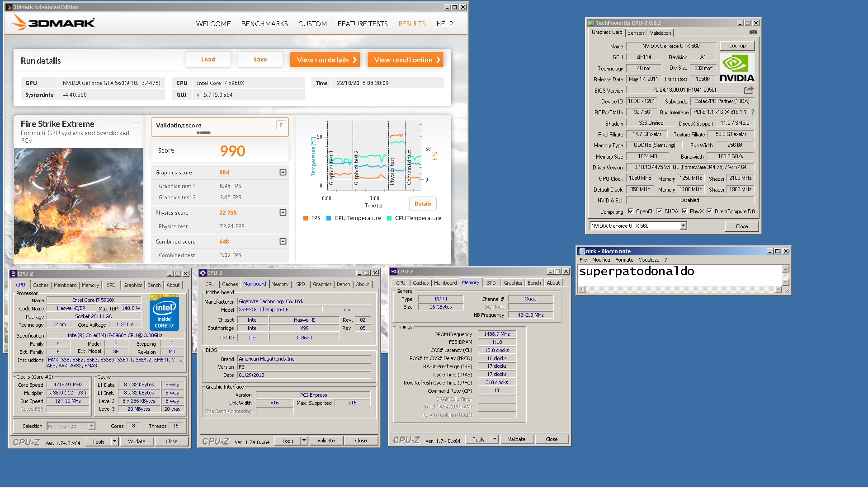This screenshot has width=868, height=488.
Task: Click the Notepad horizontal scrollbar right arrow
Action: [778, 290]
